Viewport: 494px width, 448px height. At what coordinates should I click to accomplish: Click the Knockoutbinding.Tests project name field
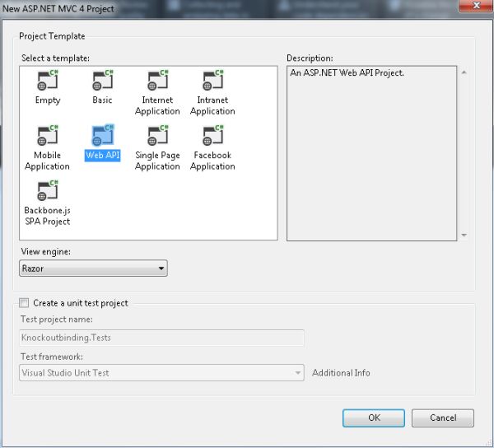(161, 338)
